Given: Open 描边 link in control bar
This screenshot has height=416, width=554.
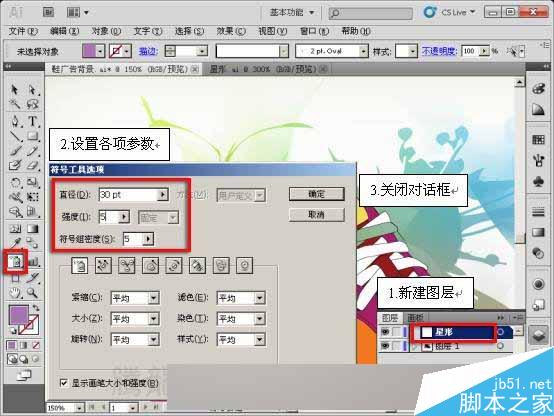Looking at the screenshot, I should pos(148,52).
